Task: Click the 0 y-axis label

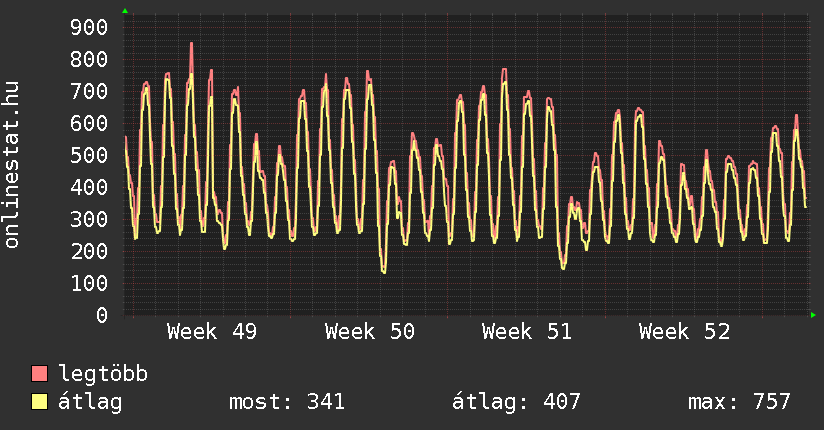Action: (x=101, y=315)
